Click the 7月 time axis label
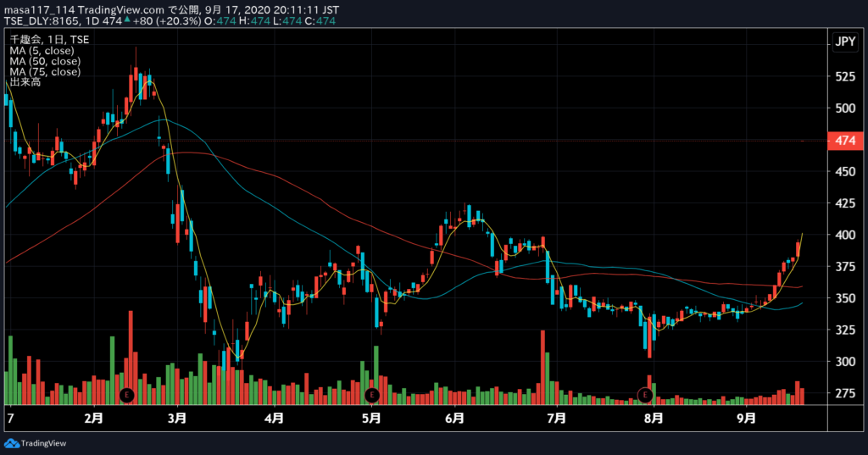The height and width of the screenshot is (455, 868). coord(556,418)
